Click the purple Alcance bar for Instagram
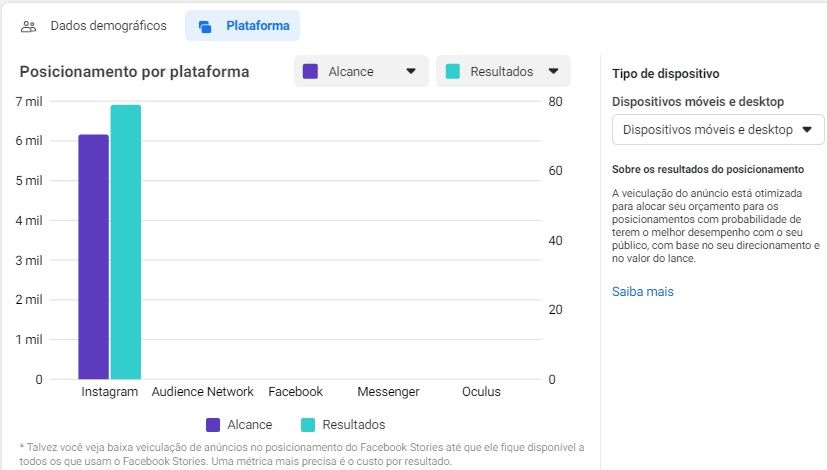Viewport: 827px width, 470px height. 94,257
